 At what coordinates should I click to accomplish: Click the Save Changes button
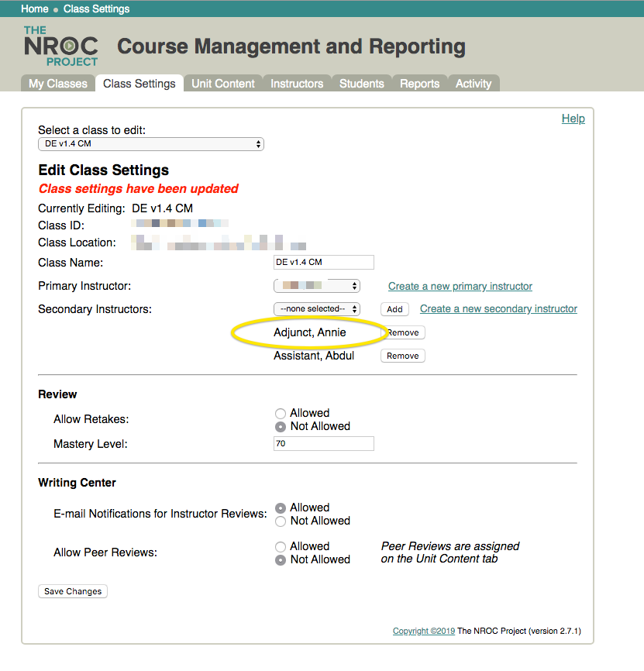73,591
